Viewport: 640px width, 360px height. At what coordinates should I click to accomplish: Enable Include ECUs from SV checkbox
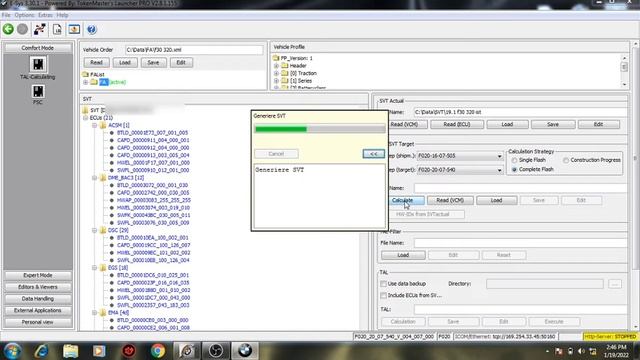tap(383, 296)
